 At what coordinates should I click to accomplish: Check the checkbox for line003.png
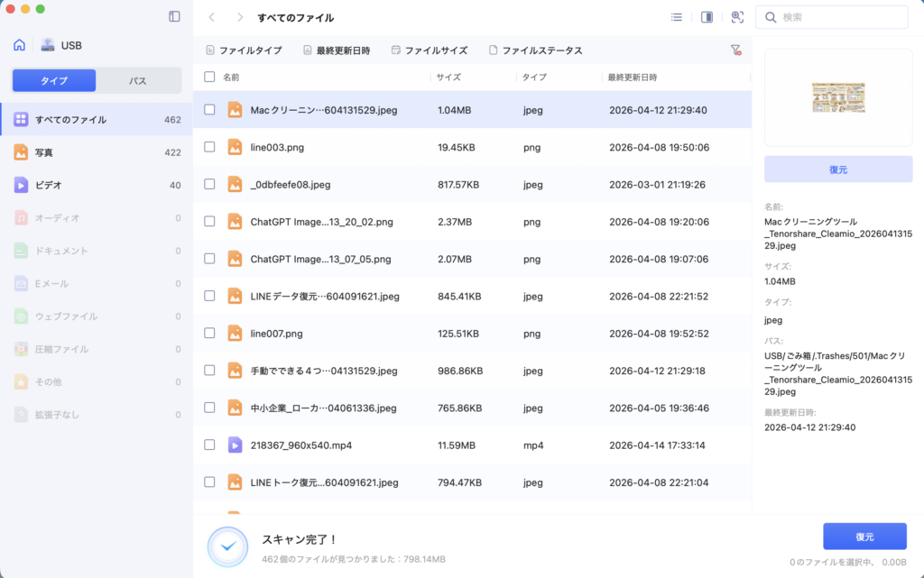click(x=209, y=145)
